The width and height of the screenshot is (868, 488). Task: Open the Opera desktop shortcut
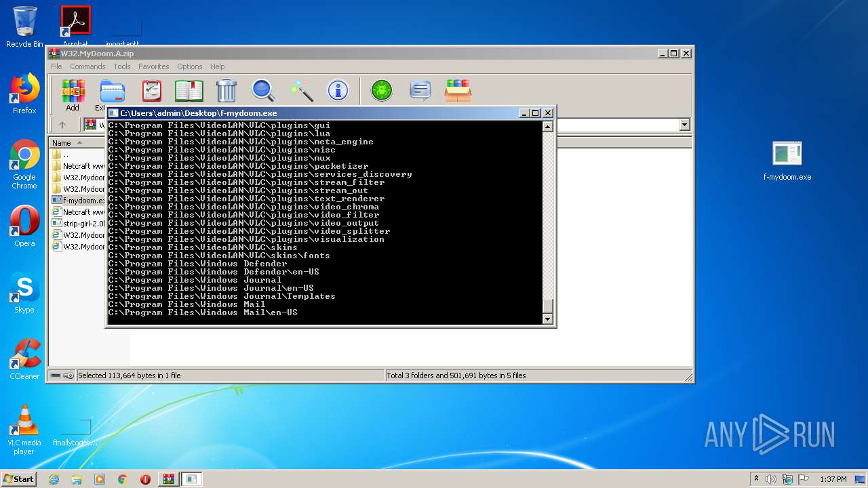[24, 226]
